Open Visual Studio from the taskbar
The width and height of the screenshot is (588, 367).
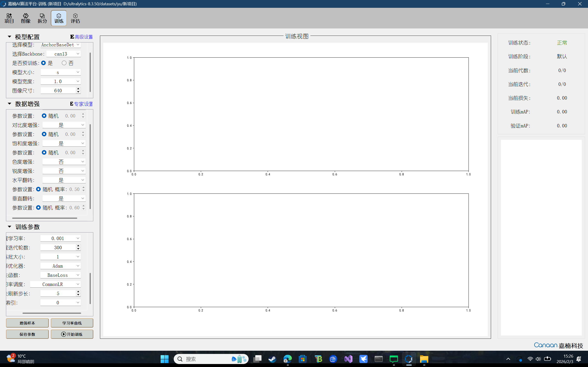tap(348, 359)
